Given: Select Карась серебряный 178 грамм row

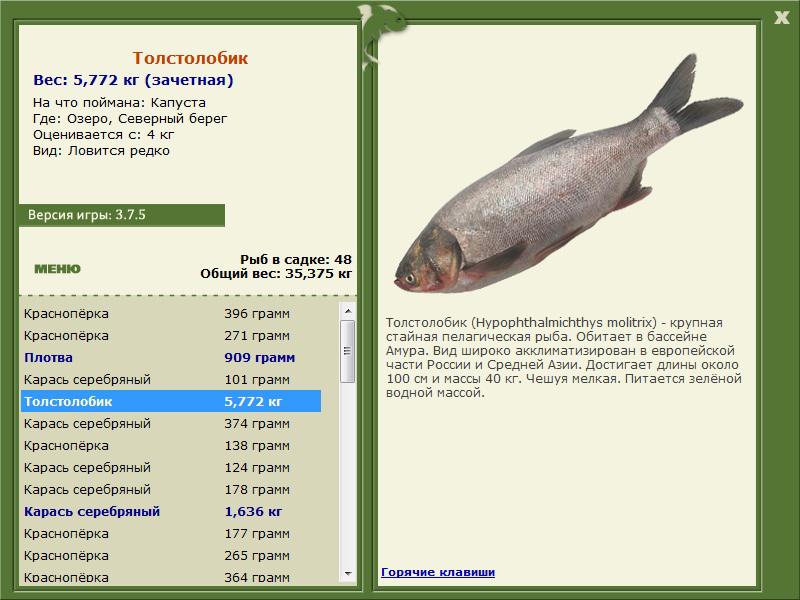Looking at the screenshot, I should click(x=171, y=489).
